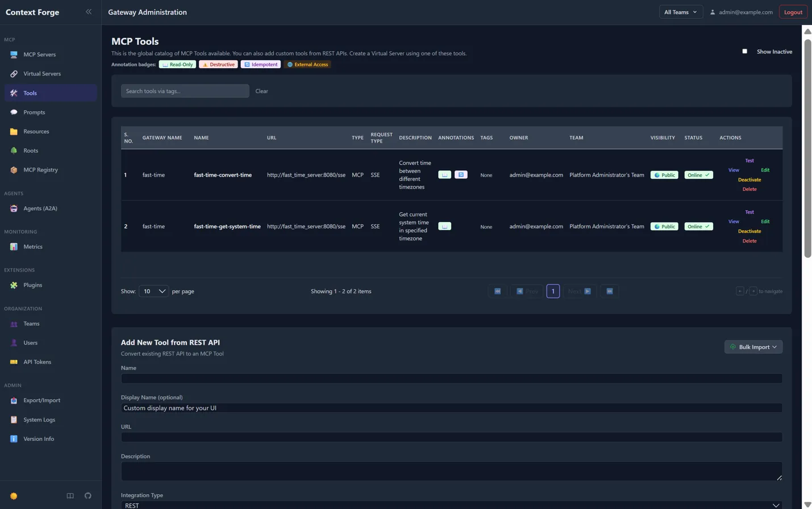Click the Name input field
Screen dimensions: 812x509
pyautogui.click(x=451, y=378)
